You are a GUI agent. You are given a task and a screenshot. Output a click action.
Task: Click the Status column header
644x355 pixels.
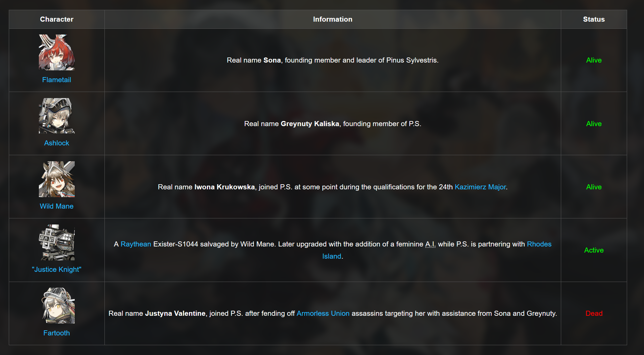pos(594,19)
